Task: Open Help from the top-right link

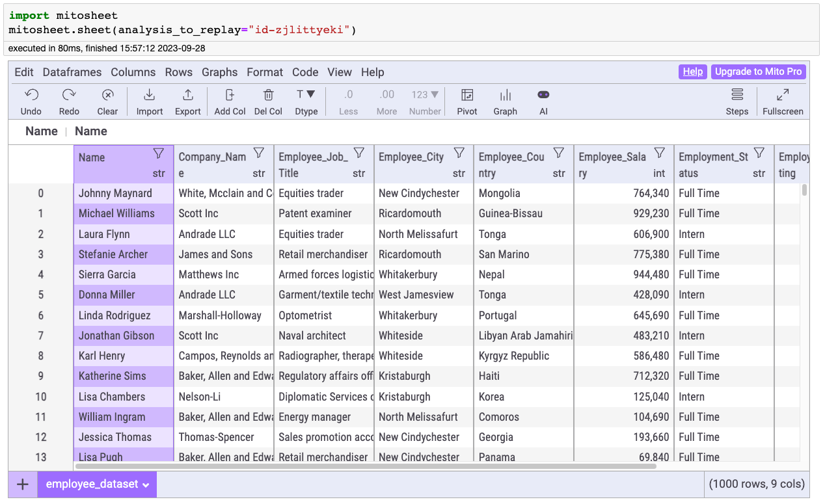Action: 692,72
